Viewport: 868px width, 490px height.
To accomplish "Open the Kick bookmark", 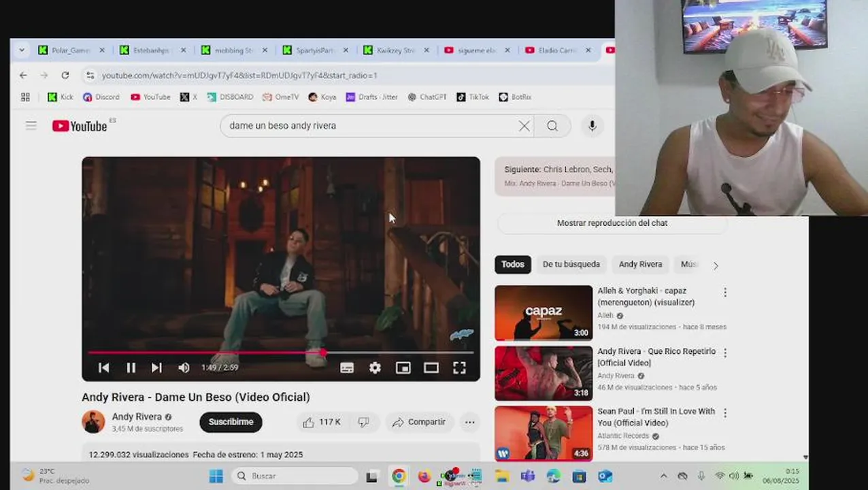I will click(x=60, y=97).
